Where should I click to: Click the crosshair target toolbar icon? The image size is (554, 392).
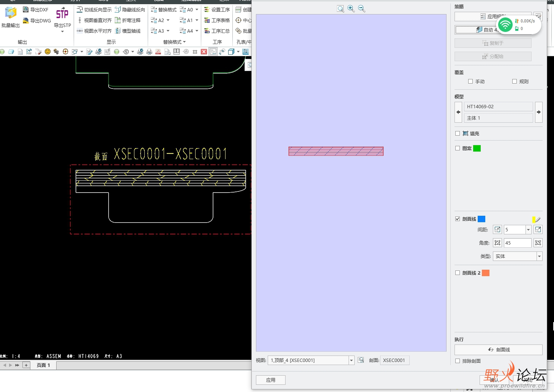point(65,51)
